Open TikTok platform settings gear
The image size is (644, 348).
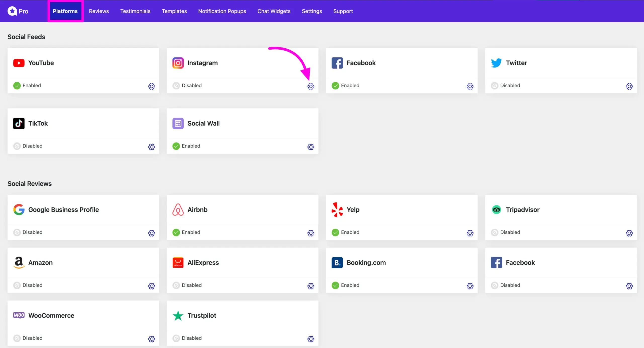coord(151,147)
